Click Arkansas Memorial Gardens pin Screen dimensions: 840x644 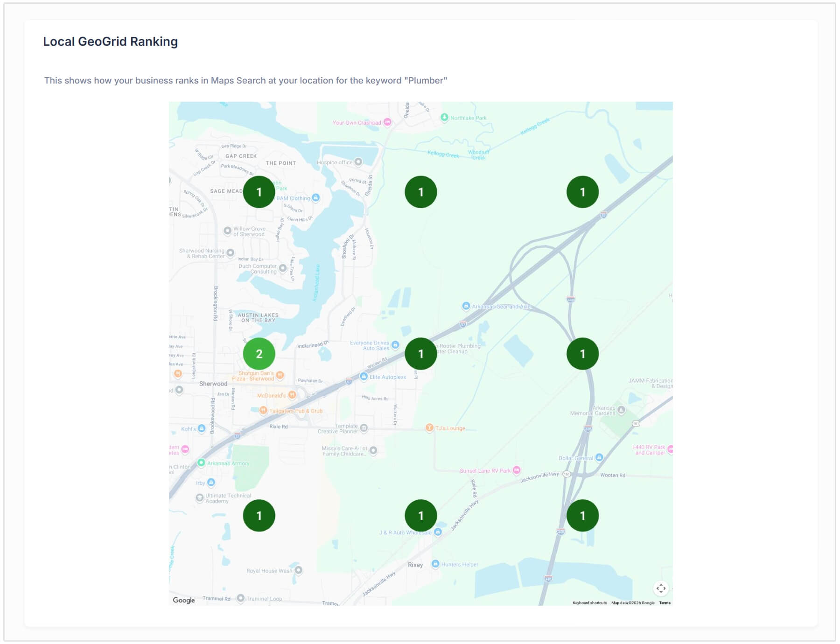tap(621, 410)
